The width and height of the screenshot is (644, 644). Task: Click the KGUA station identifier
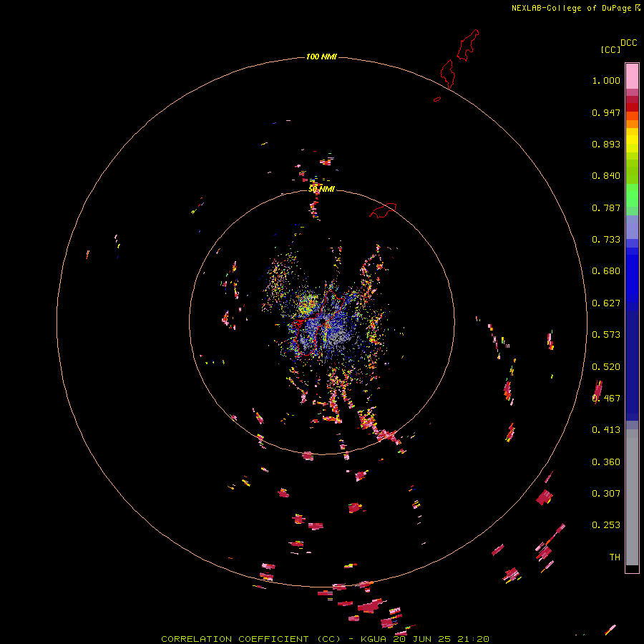tap(374, 639)
